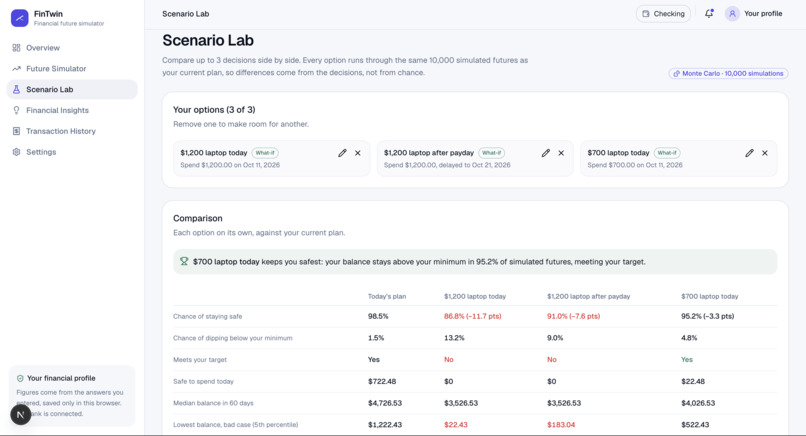Click the 91.0% (−7.6 pts) value
This screenshot has width=806, height=436.
point(573,316)
